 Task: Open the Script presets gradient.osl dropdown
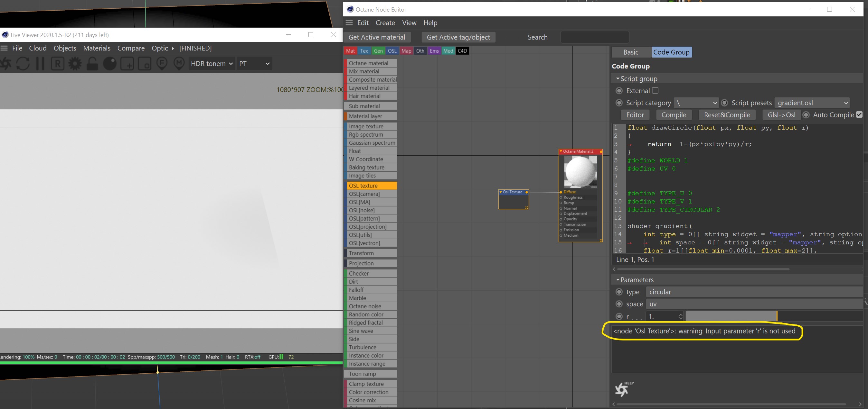pos(812,103)
